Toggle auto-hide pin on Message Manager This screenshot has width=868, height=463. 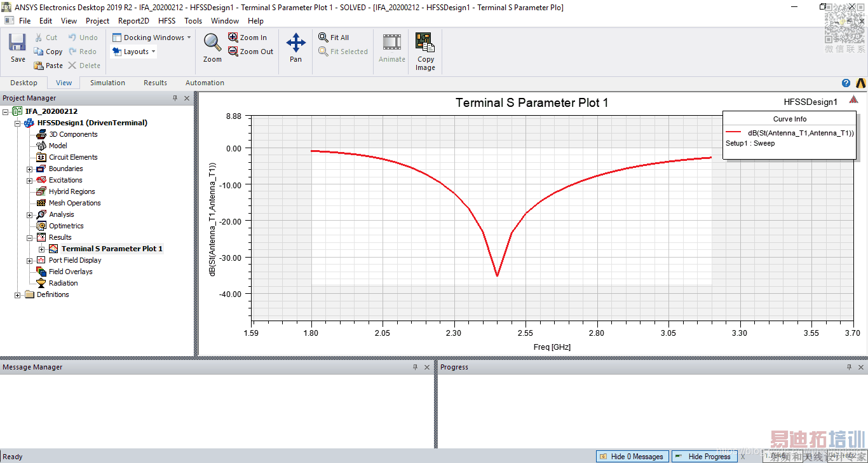pyautogui.click(x=416, y=367)
